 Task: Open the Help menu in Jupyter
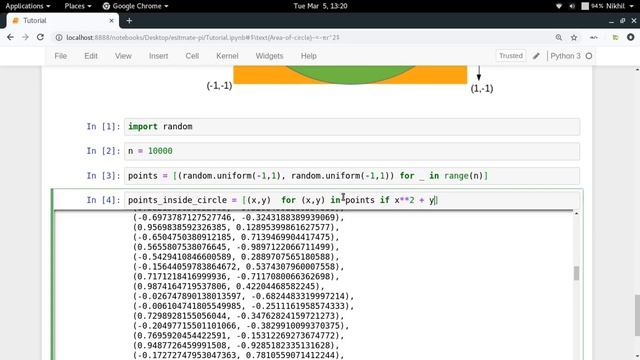coord(309,56)
